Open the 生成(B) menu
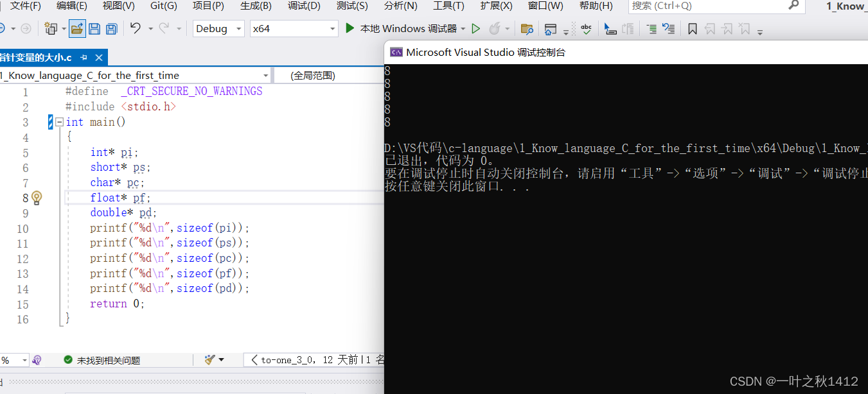This screenshot has width=868, height=394. (256, 6)
